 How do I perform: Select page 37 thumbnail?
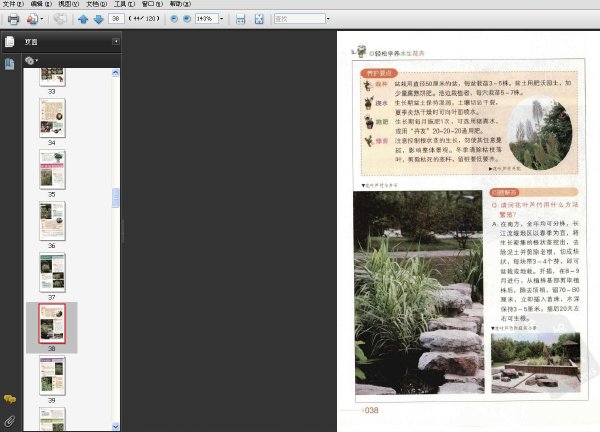coord(52,273)
